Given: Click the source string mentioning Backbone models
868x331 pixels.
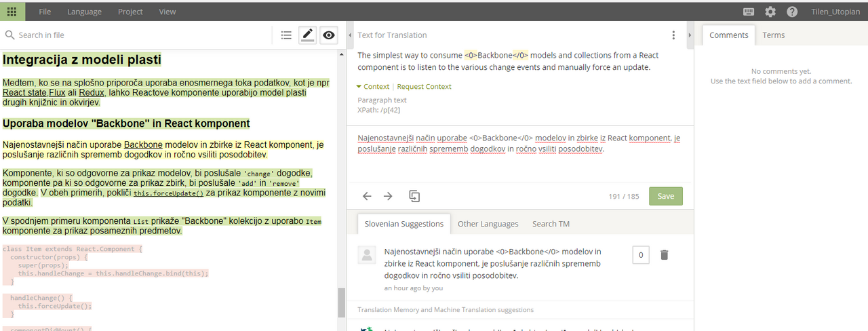Looking at the screenshot, I should pyautogui.click(x=508, y=61).
